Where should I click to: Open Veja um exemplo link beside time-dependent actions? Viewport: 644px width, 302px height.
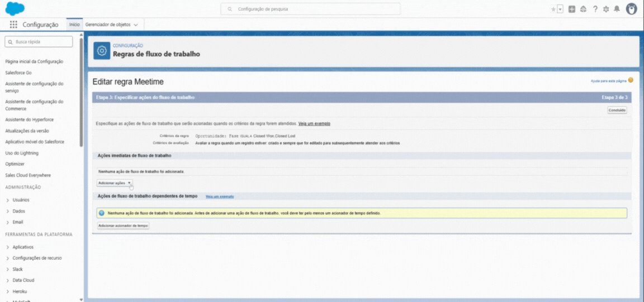coord(220,196)
